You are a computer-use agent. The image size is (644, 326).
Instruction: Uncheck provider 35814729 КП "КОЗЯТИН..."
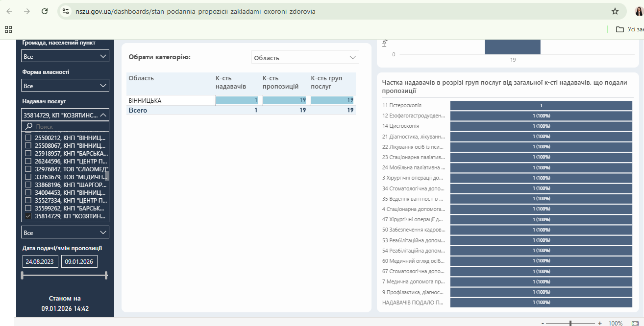click(28, 216)
